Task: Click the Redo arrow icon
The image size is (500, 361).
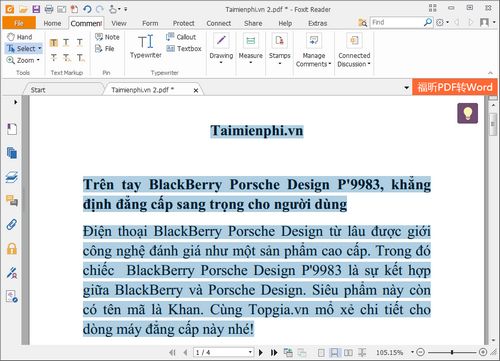Action: coord(100,9)
